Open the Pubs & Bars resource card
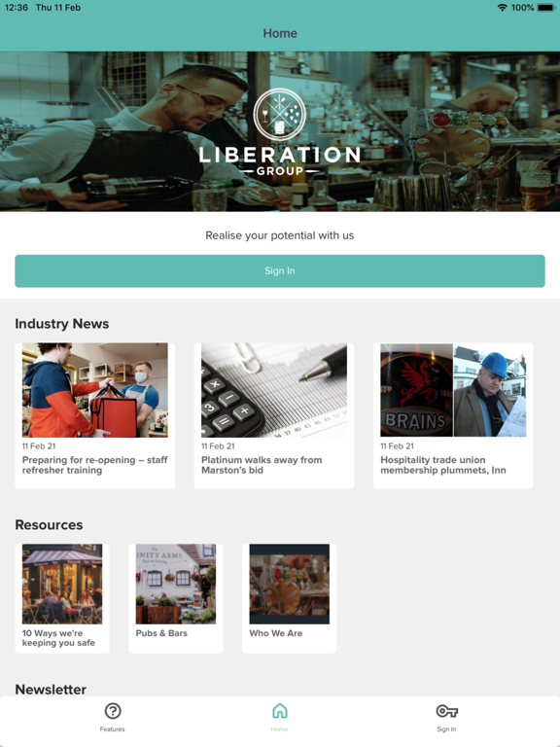 (176, 598)
